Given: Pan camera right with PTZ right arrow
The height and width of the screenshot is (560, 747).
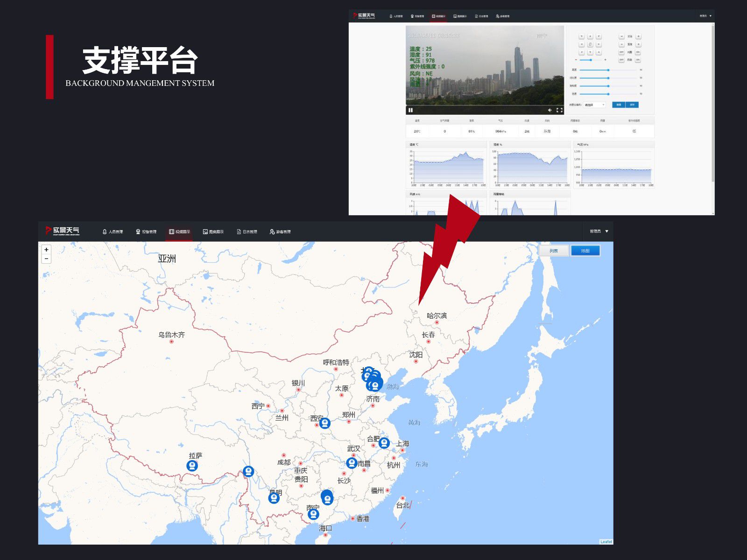Looking at the screenshot, I should 599,44.
